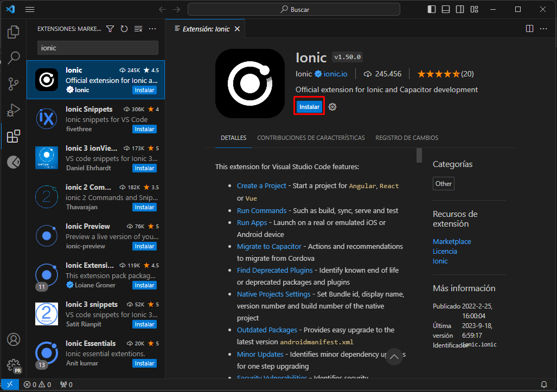Open the Ionic extension large logo

click(x=250, y=83)
